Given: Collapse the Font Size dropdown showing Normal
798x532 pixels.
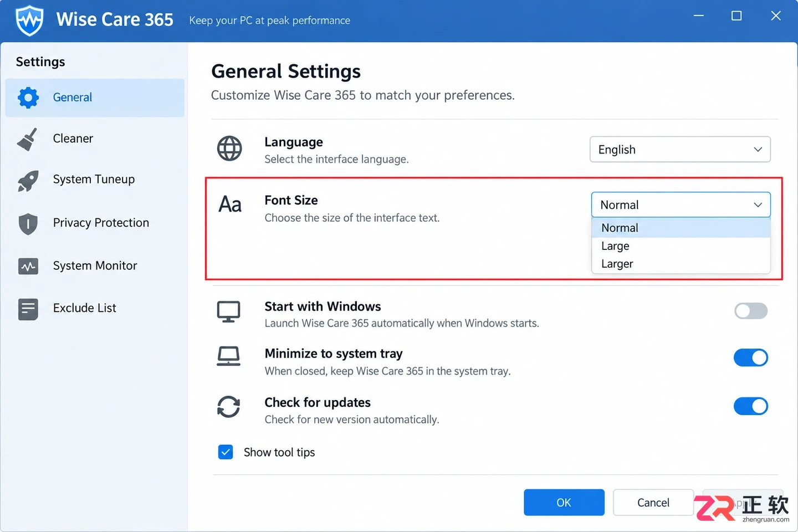Looking at the screenshot, I should (681, 205).
